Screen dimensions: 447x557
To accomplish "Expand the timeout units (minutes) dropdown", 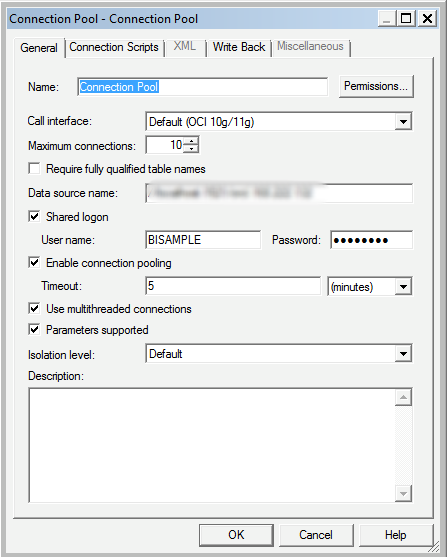I will (403, 286).
